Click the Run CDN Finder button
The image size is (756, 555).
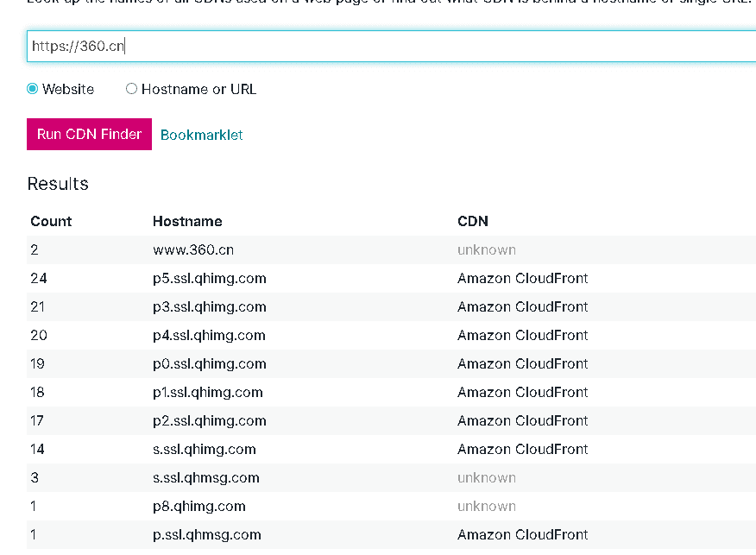[x=89, y=134]
